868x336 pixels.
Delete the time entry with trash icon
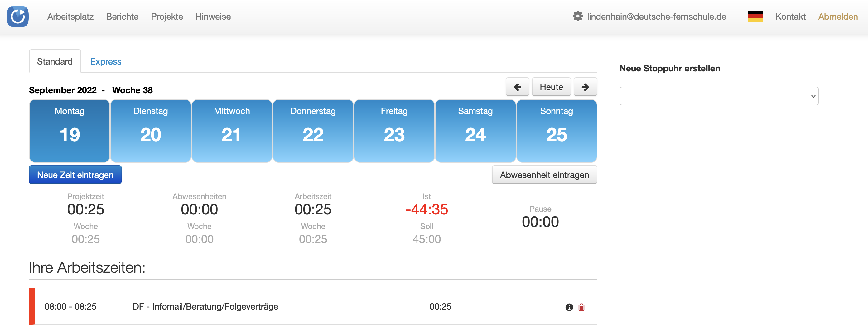coord(581,307)
